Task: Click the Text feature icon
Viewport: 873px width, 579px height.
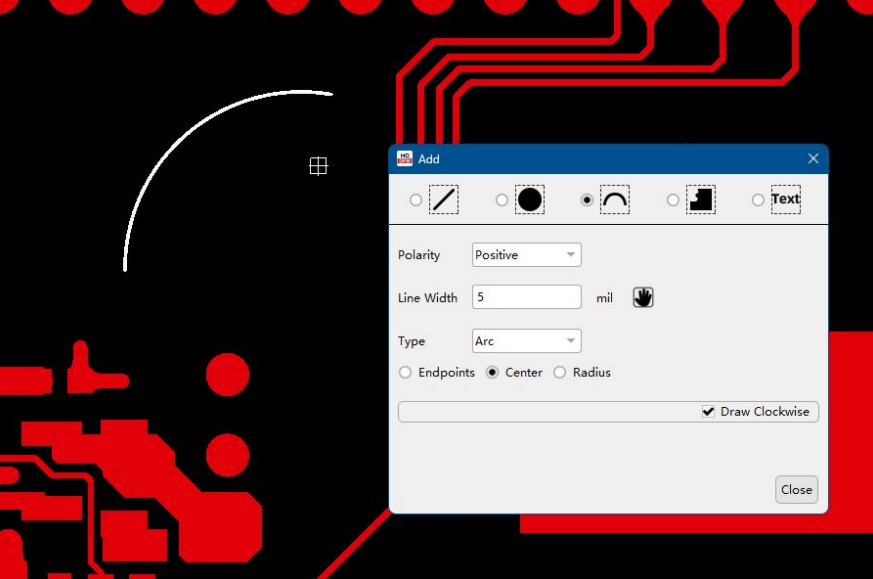Action: (785, 200)
